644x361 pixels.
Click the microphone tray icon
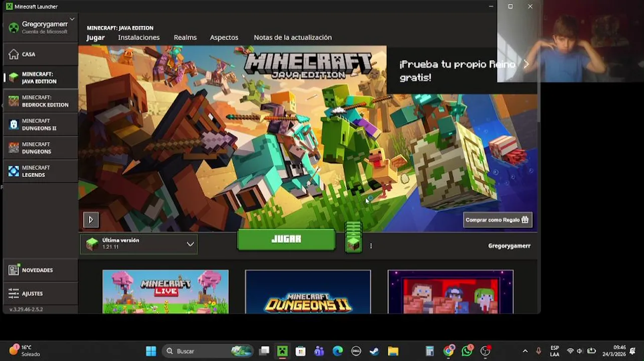pos(539,351)
